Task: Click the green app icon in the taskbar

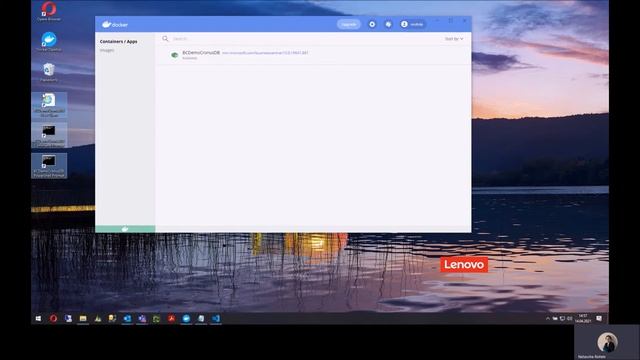Action: point(157,319)
